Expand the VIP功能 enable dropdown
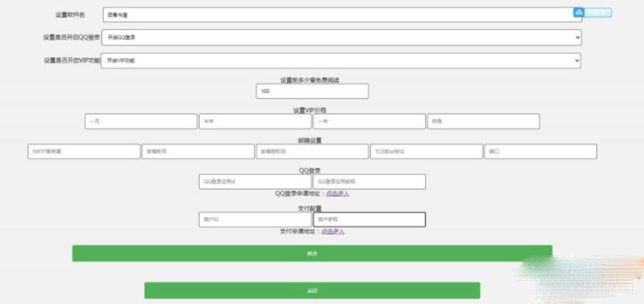Viewport: 644px width, 304px height. pos(341,60)
